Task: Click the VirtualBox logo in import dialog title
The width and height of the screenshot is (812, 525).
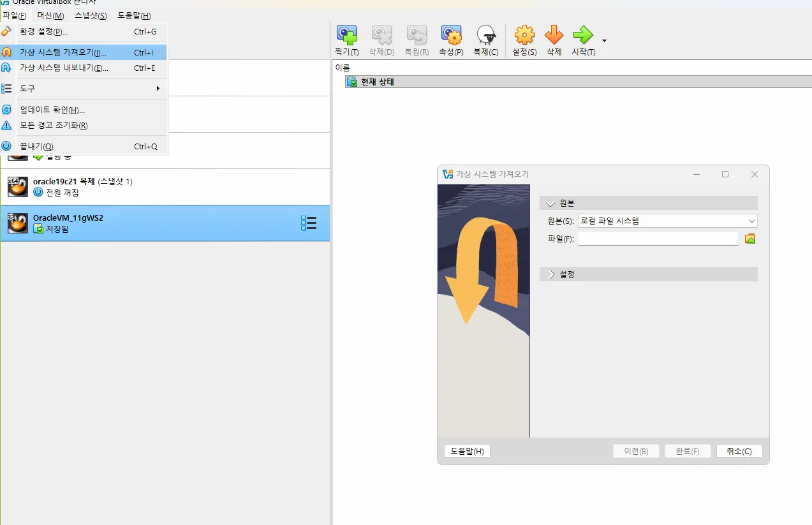Action: 448,174
